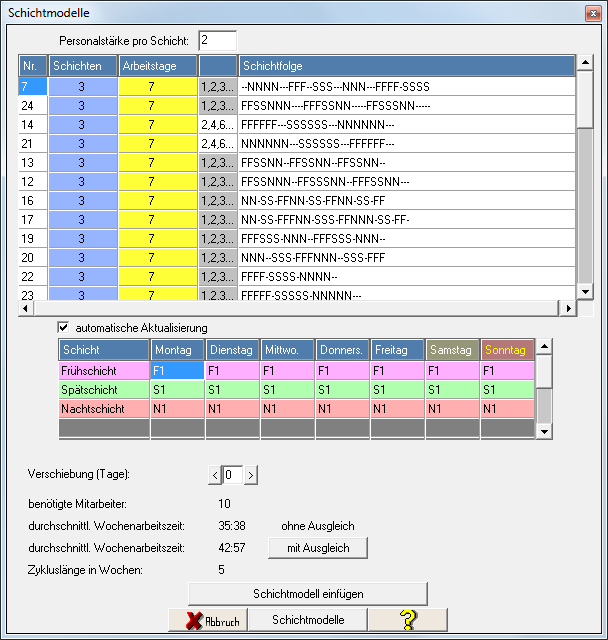Select model row number 7

tap(33, 87)
